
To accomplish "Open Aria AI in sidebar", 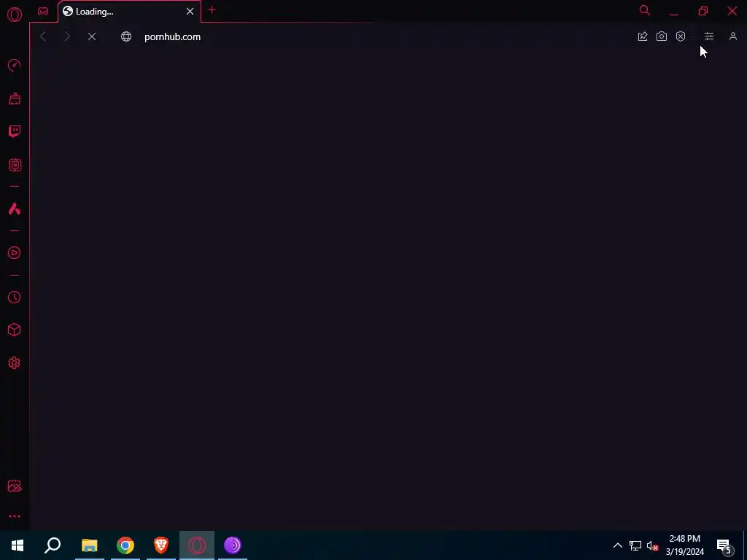I will [15, 209].
